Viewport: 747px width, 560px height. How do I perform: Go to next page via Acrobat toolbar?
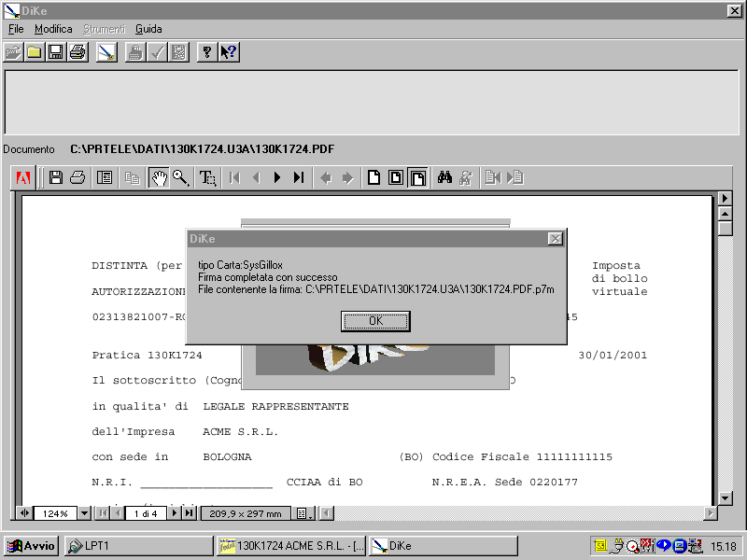pos(277,178)
